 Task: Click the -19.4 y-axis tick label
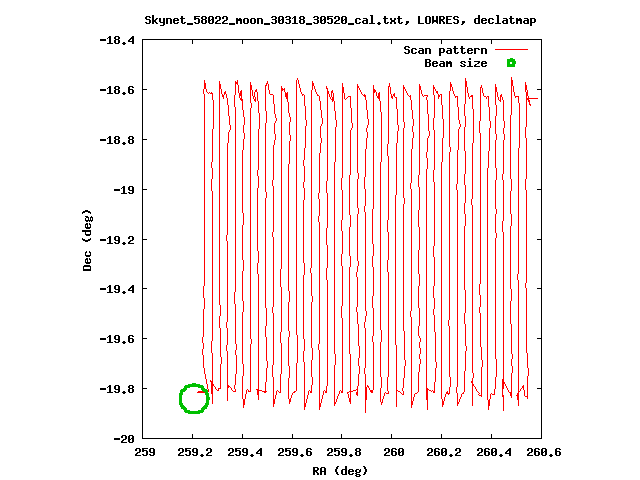[x=118, y=289]
